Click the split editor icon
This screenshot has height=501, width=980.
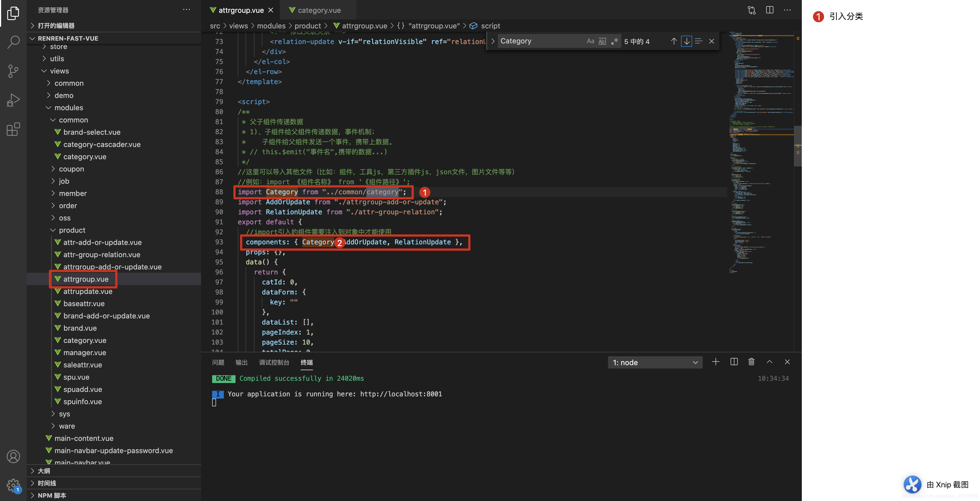coord(769,10)
